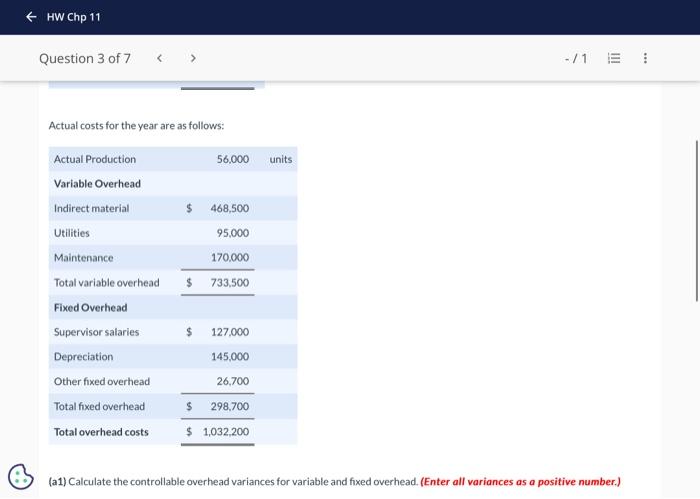Open cookie preferences icon

tap(21, 477)
